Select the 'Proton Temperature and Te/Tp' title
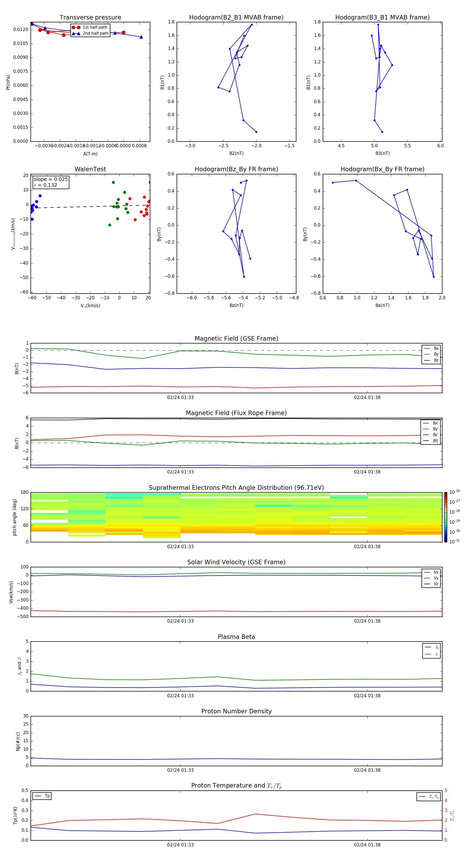 tap(236, 786)
